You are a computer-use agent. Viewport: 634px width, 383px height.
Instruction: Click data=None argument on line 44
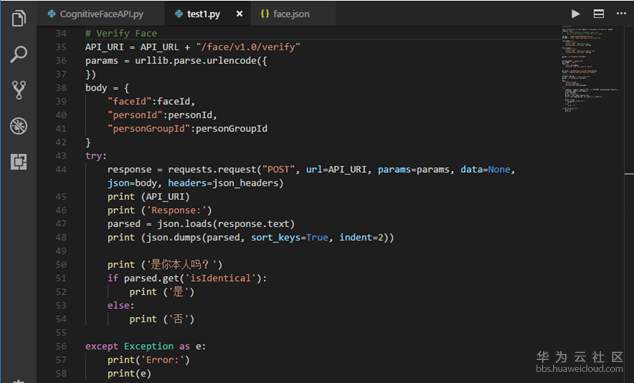pyautogui.click(x=485, y=169)
